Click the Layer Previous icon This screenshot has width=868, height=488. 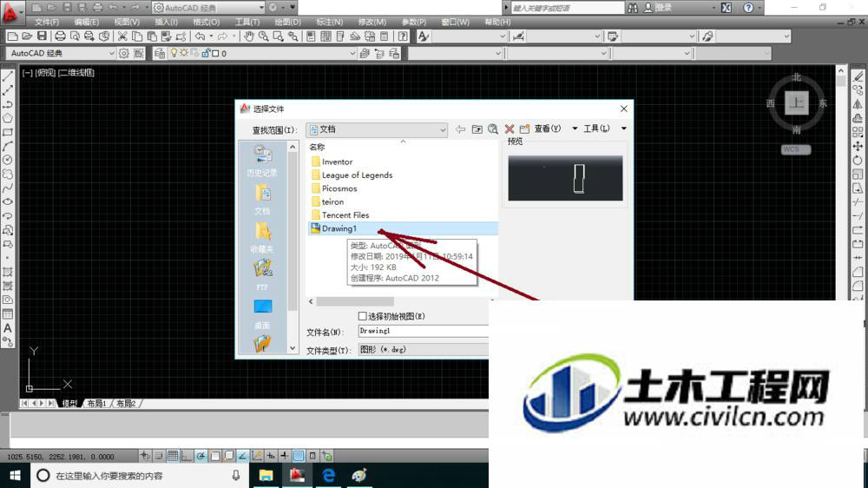tap(379, 53)
